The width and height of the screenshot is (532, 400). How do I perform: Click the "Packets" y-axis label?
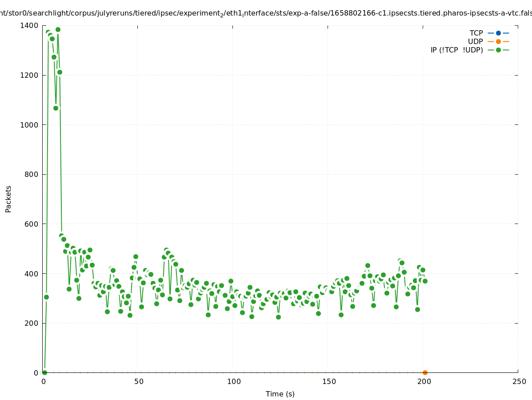pos(8,199)
